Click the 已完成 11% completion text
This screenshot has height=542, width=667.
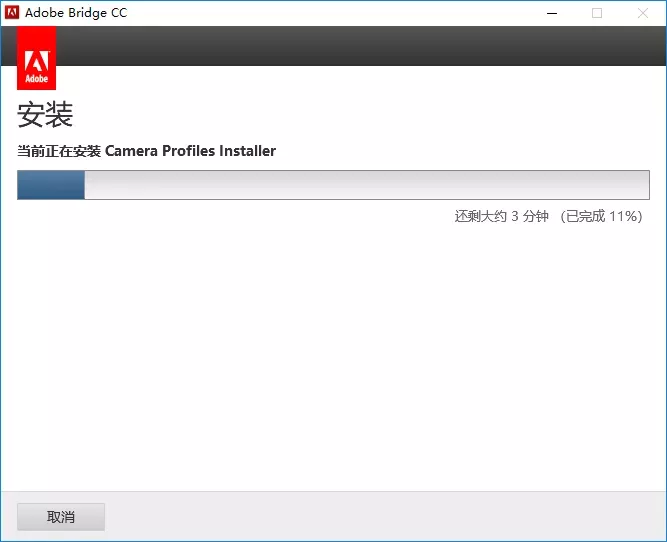click(602, 216)
